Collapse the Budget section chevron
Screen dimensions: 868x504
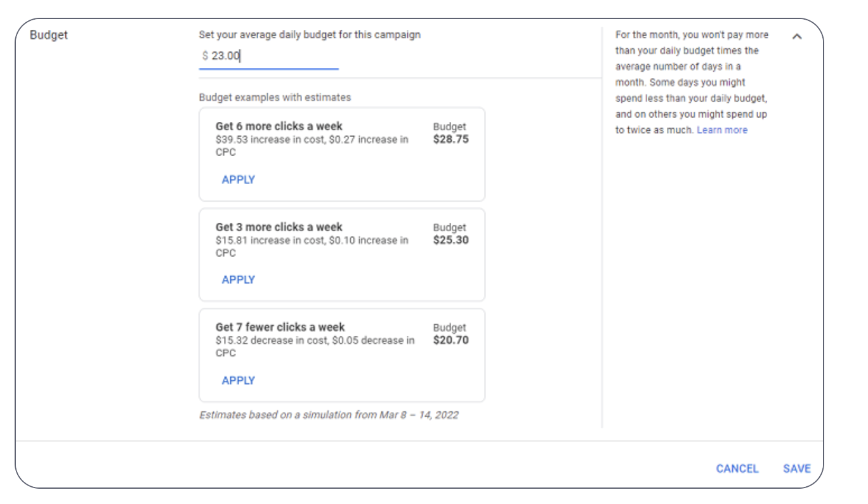point(797,37)
